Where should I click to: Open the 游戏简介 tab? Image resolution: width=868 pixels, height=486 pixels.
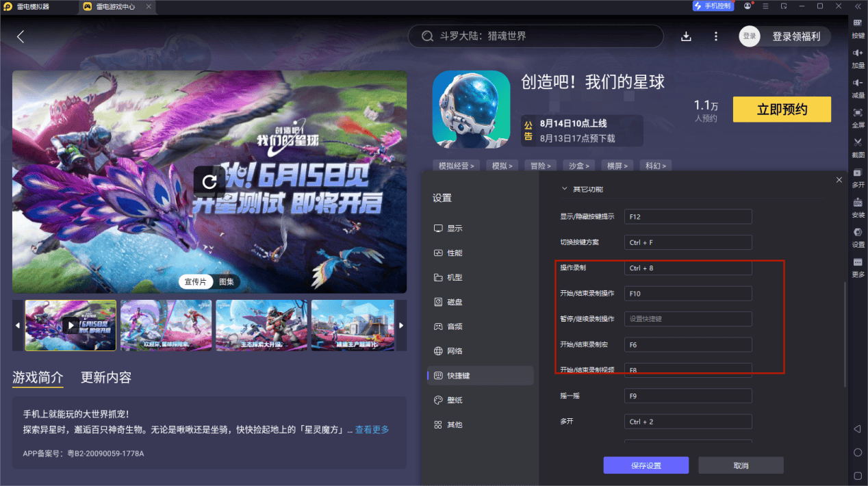coord(38,377)
